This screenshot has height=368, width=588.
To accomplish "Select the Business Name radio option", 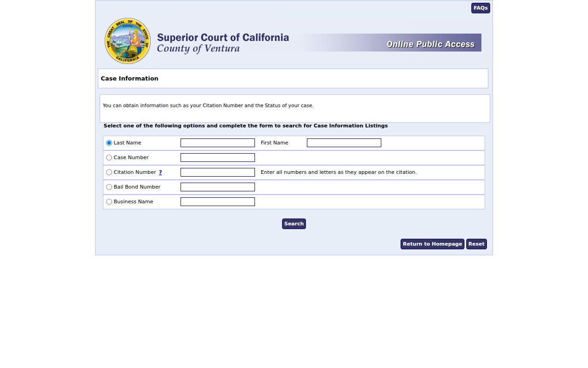I will click(109, 202).
